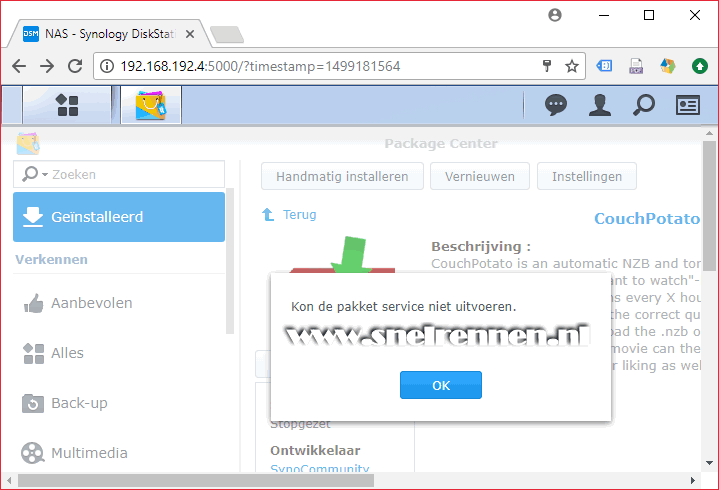Reload the current page
Viewport: 719px width, 490px height.
pos(75,66)
